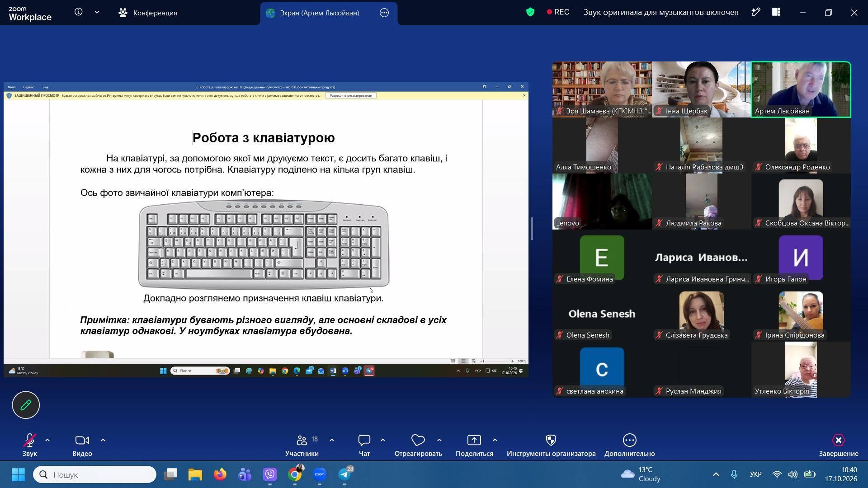Viewport: 868px width, 488px height.
Task: Expand the dropdown beside the info icon
Action: [97, 12]
